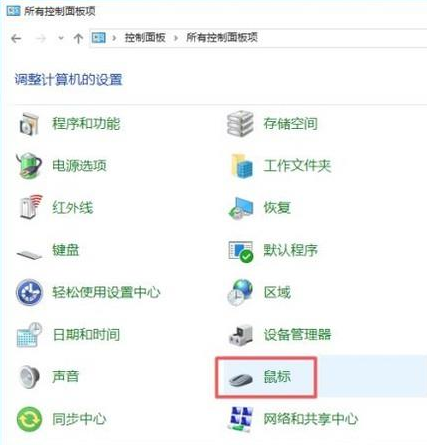Open the 鼠标 mouse icon

click(x=241, y=379)
